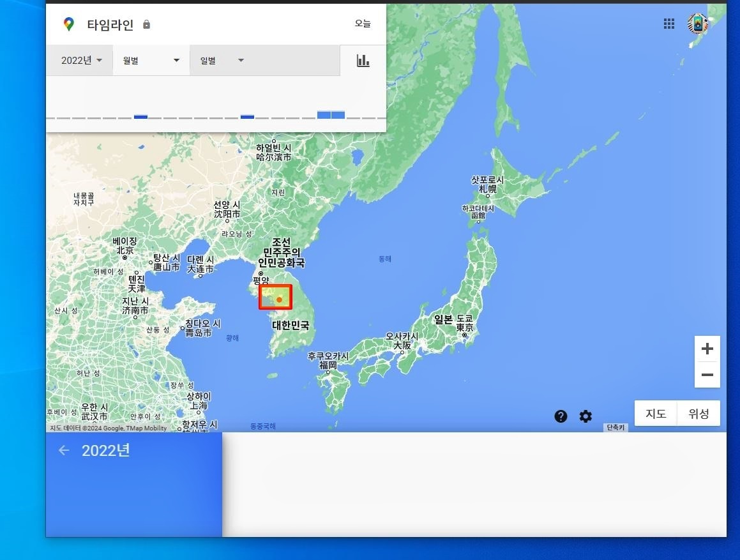Zoom in with the plus button
Image resolution: width=740 pixels, height=560 pixels.
[x=707, y=349]
